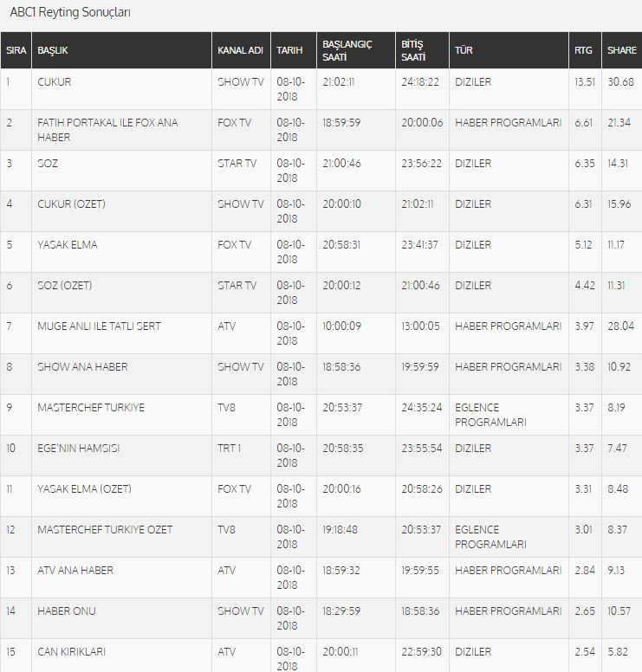Click ATV channel in MUGE ANLI row

point(226,326)
